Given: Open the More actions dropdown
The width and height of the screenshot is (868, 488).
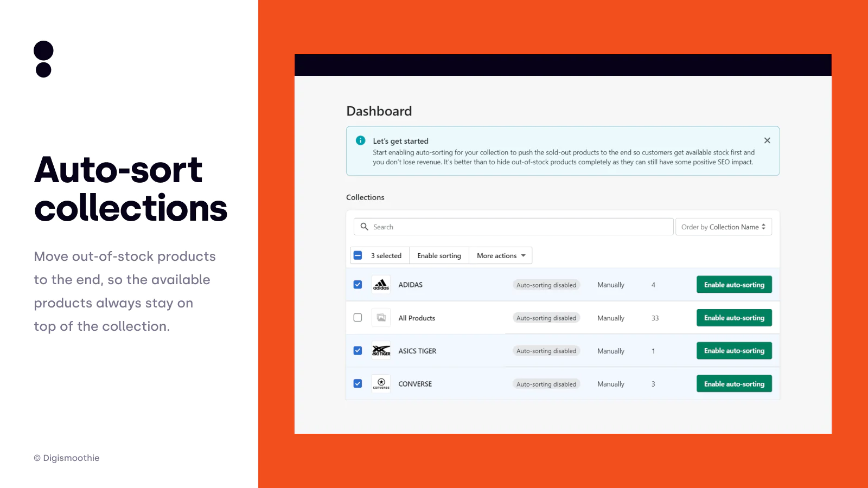Looking at the screenshot, I should [x=501, y=255].
